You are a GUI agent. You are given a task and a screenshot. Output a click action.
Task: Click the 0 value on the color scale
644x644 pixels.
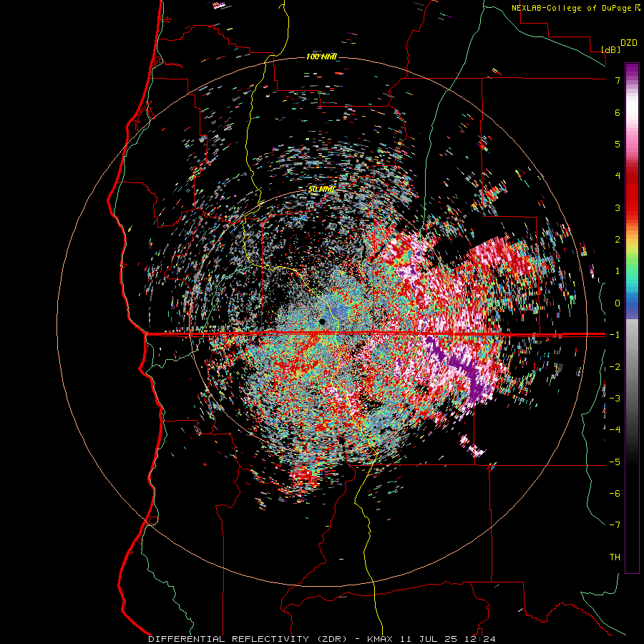[618, 303]
